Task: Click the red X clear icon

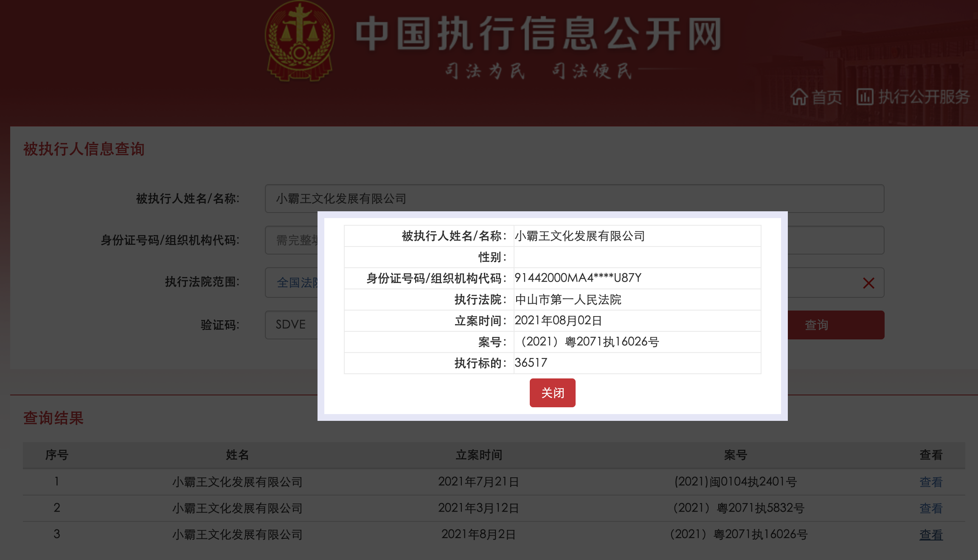Action: tap(868, 283)
